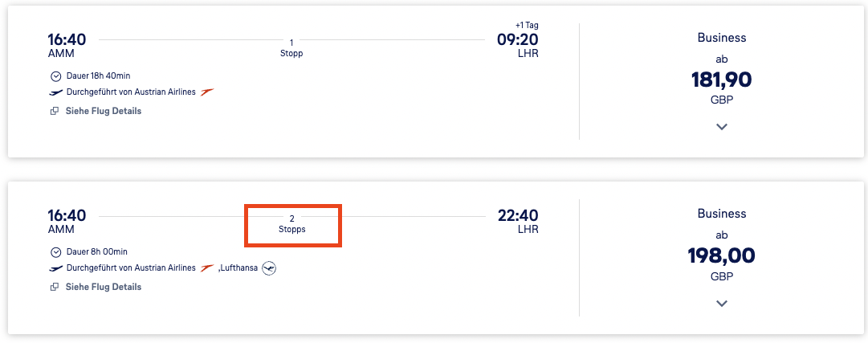Click the +1 Tag indicator above 09:20
The height and width of the screenshot is (343, 868).
click(x=527, y=26)
